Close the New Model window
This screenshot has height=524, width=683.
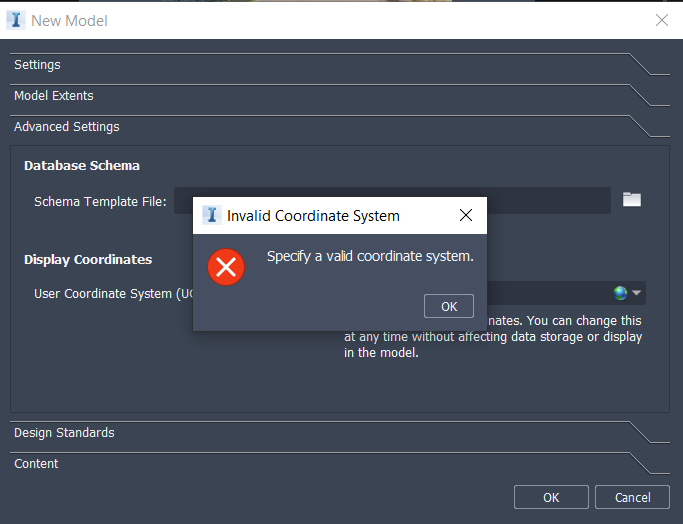[x=661, y=20]
